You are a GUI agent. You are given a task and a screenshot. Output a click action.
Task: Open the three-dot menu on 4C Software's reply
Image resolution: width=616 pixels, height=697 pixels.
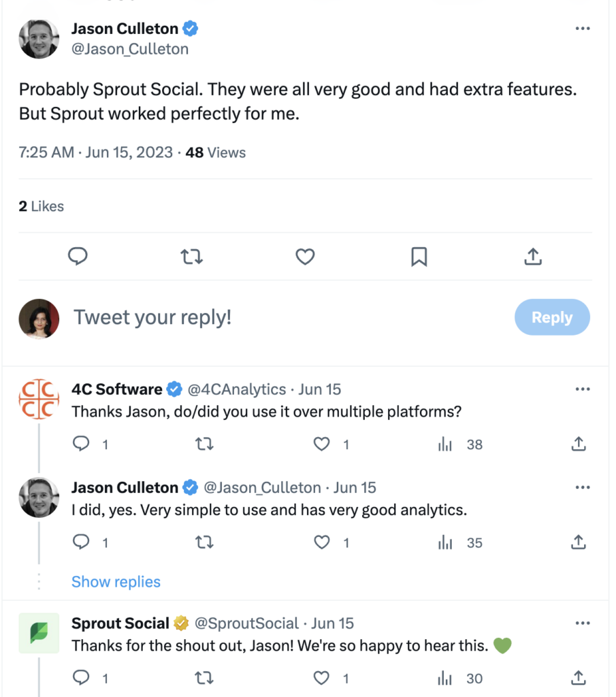pyautogui.click(x=583, y=389)
